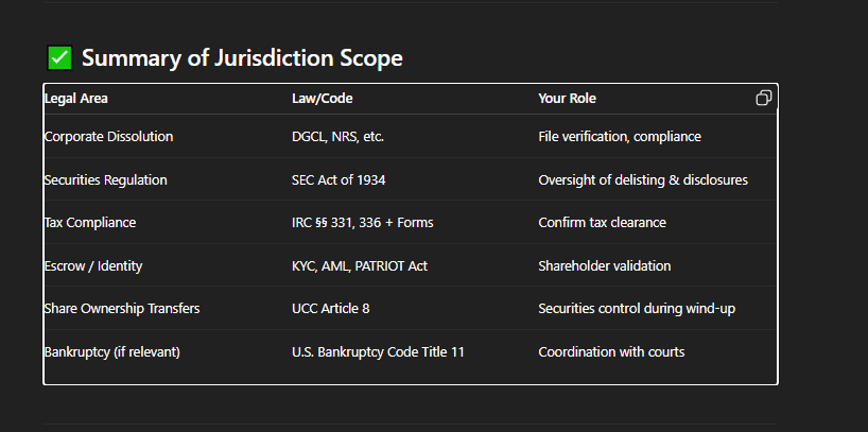Click the Coordination with courts cell
868x432 pixels.
pyautogui.click(x=611, y=352)
